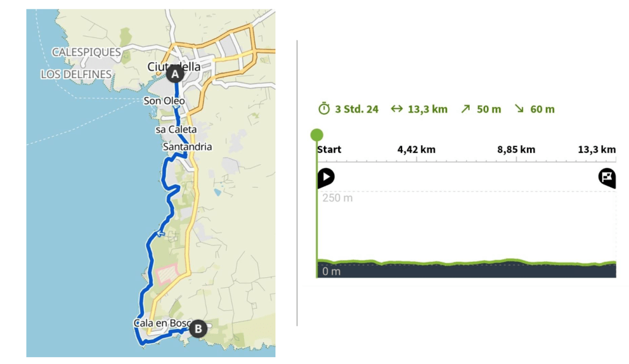Screen dimensions: 629x364
Task: Click the 8,85 km mark on distance axis
Action: click(516, 149)
